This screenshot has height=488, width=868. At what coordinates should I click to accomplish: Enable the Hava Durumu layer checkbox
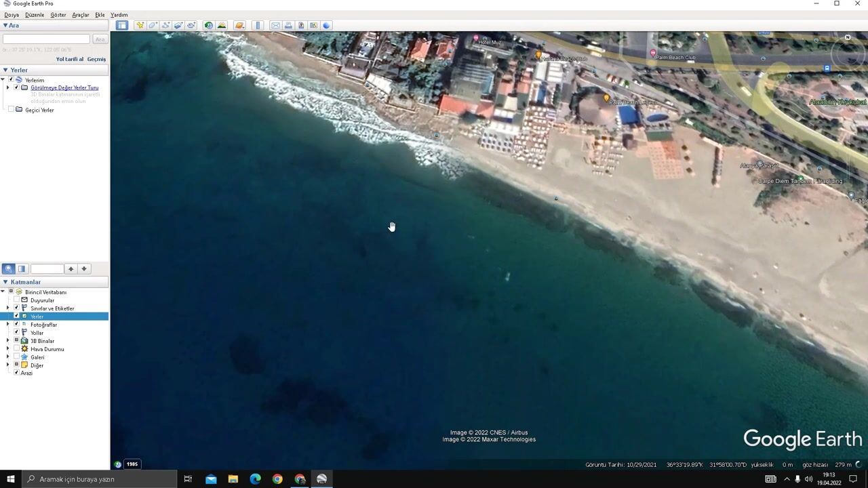click(16, 349)
